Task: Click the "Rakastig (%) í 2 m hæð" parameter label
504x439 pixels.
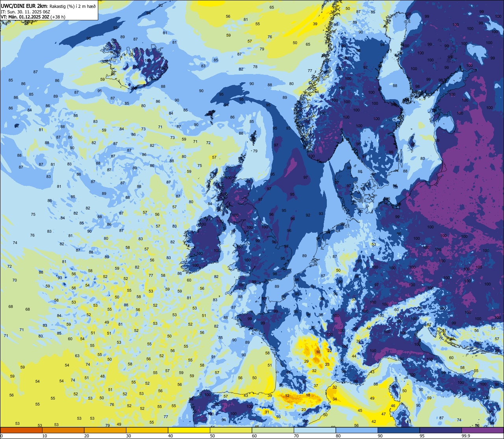Action: coord(72,6)
